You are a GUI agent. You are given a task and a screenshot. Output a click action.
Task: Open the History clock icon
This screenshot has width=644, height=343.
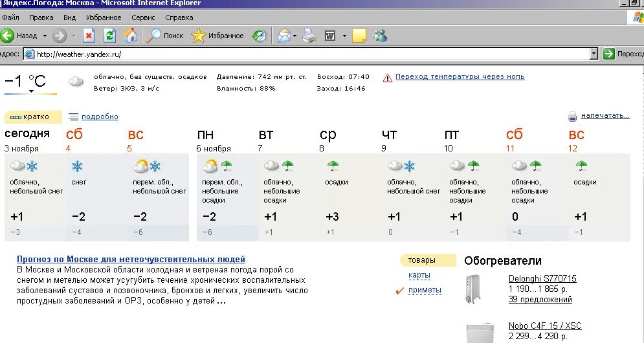(x=259, y=36)
